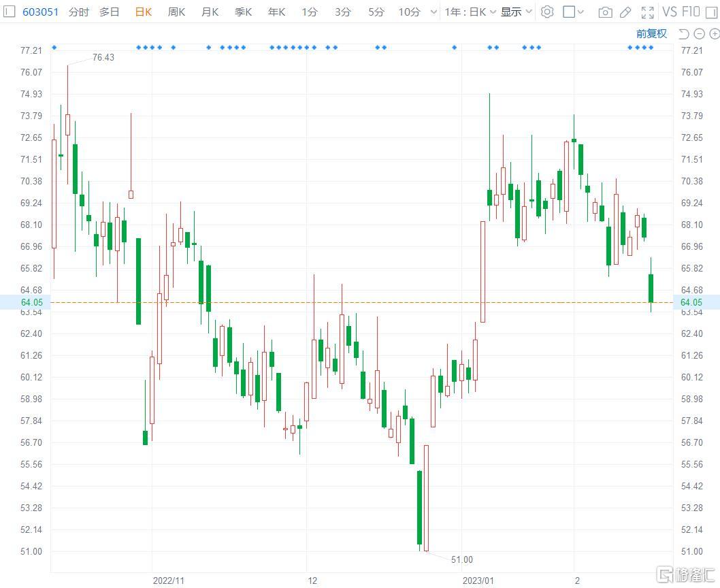Open the 1年:日K range dropdown
The width and height of the screenshot is (720, 588).
coord(470,12)
